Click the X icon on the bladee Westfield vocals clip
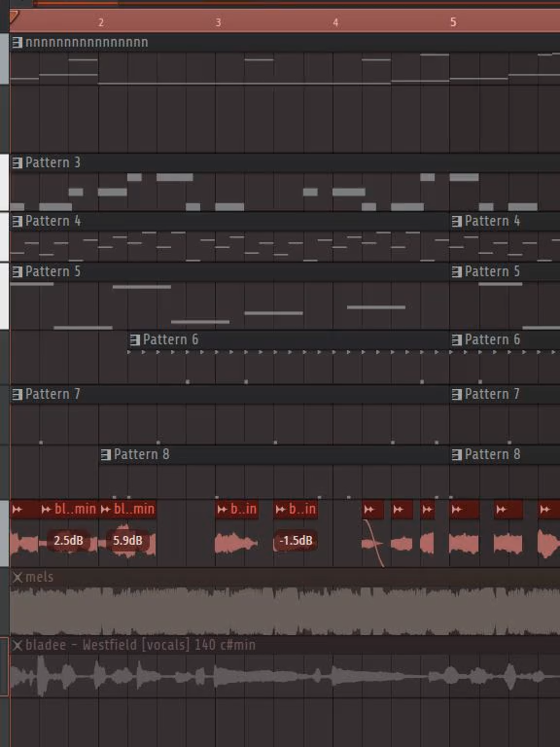560x747 pixels. 17,646
